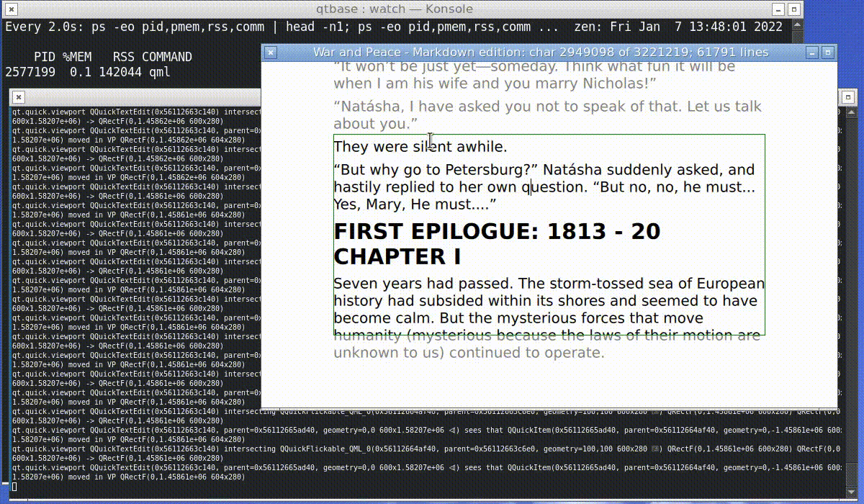Viewport: 864px width, 504px height.
Task: Click the minimize icon on War and Peace window
Action: click(x=812, y=53)
